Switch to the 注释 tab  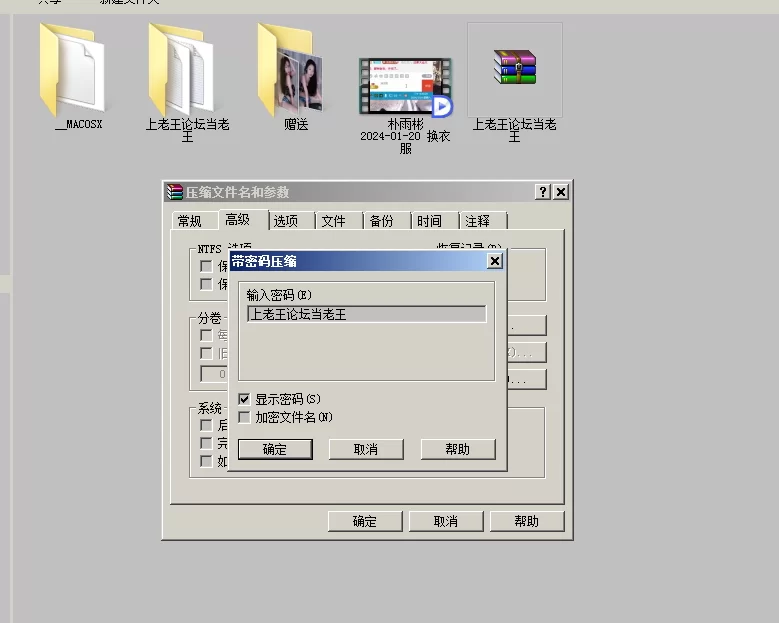[478, 221]
